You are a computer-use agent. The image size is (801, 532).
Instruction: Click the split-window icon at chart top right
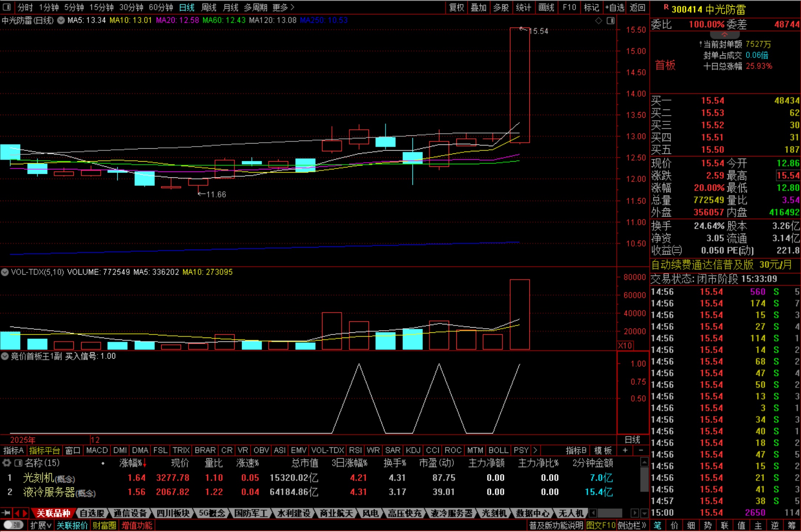tap(611, 21)
